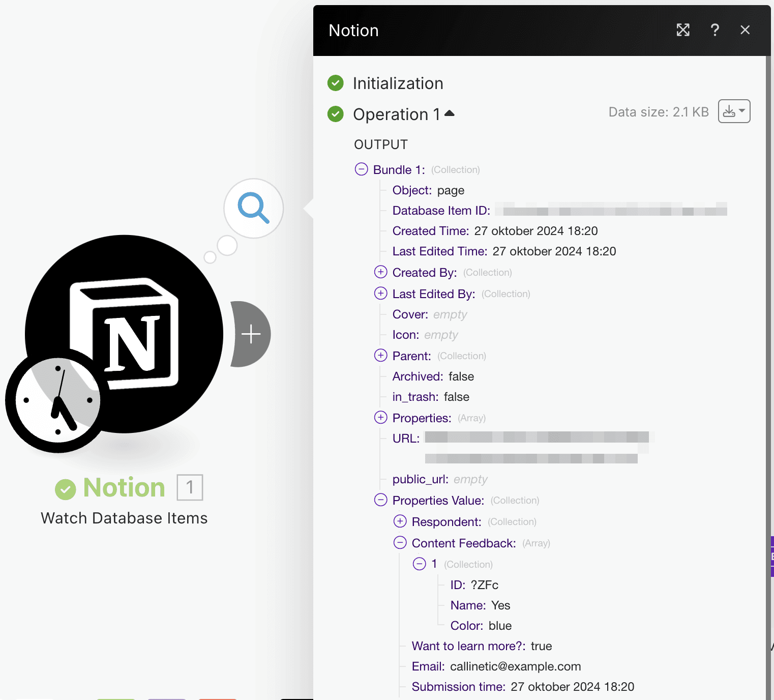Screen dimensions: 774x700
Task: Select the Notion module name label
Action: (x=124, y=487)
